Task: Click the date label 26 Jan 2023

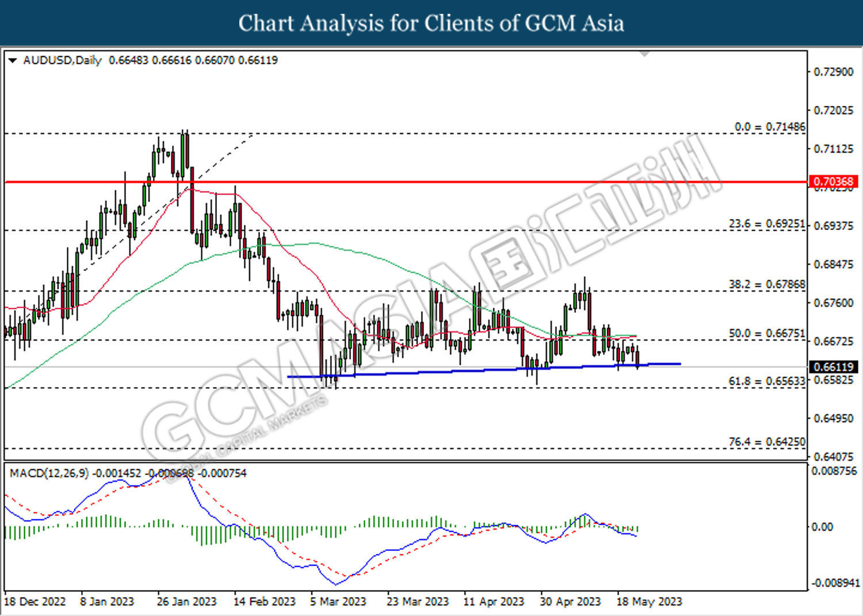Action: pyautogui.click(x=187, y=602)
